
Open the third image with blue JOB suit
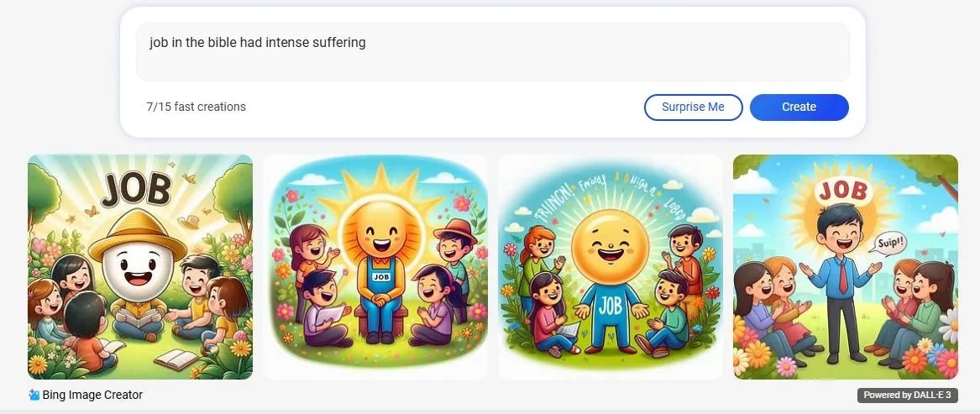click(610, 267)
